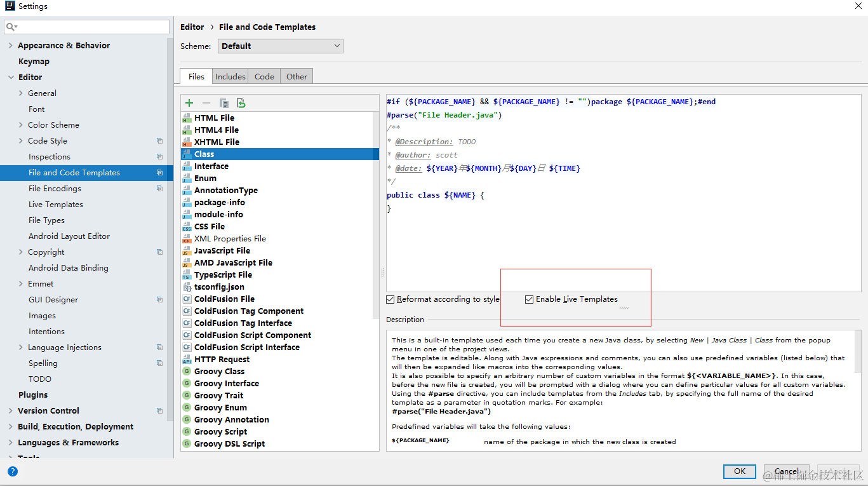Click the XML Properties File icon
The width and height of the screenshot is (868, 486).
187,239
